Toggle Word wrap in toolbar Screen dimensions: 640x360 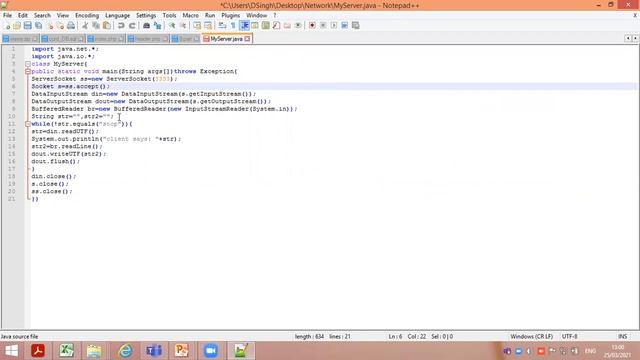point(222,25)
